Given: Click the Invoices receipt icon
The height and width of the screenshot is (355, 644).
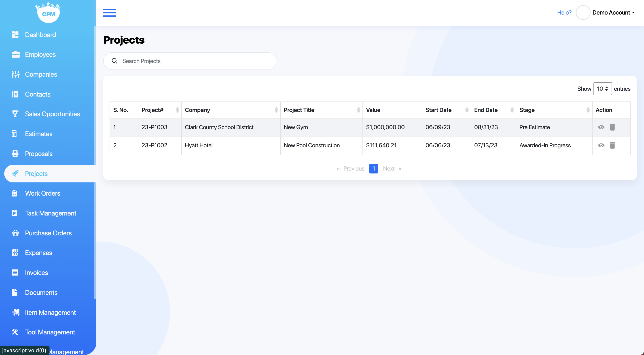Looking at the screenshot, I should tap(15, 273).
